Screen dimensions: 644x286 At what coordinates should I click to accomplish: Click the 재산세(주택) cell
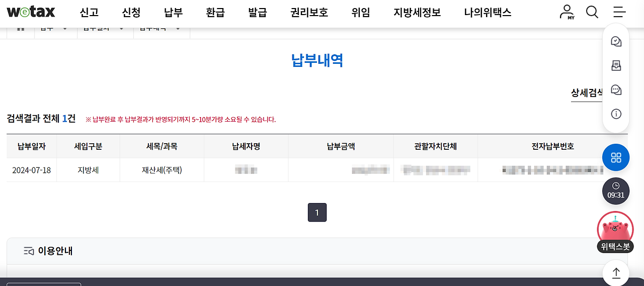coord(162,170)
